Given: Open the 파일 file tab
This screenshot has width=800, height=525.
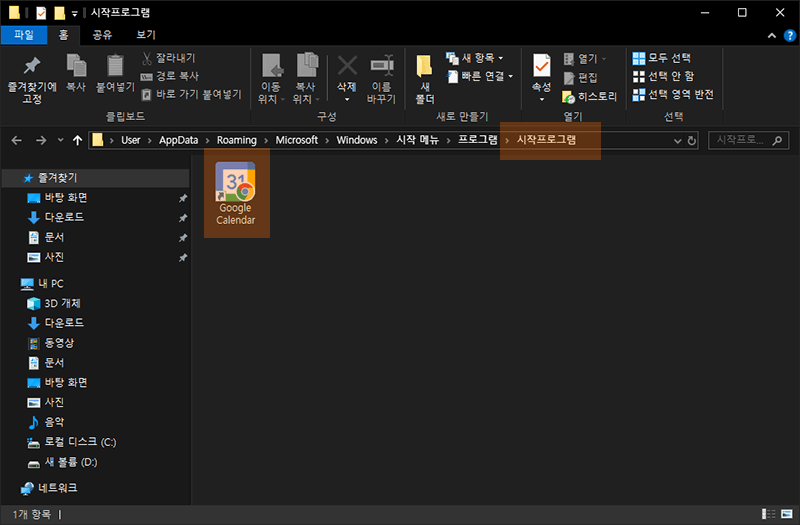Looking at the screenshot, I should coord(24,35).
